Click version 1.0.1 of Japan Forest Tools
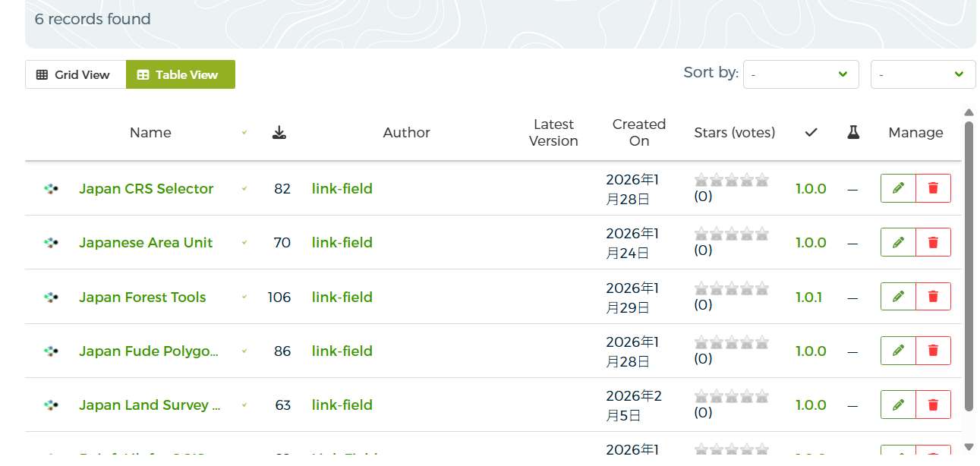980x466 pixels. pos(808,297)
